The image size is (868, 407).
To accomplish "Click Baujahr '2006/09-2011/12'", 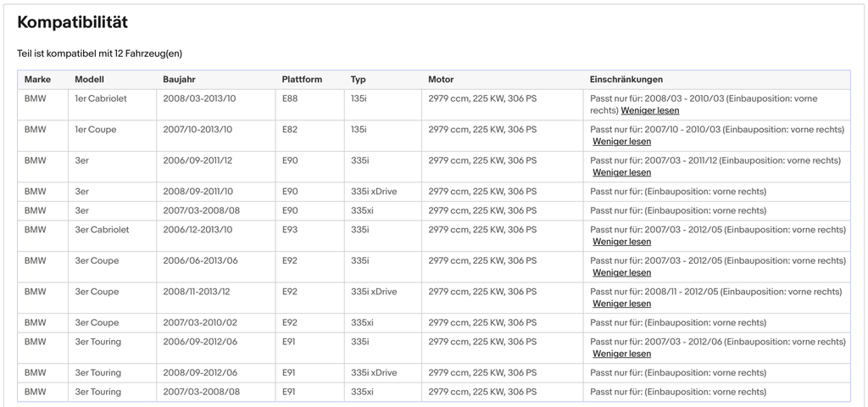I will coord(198,160).
